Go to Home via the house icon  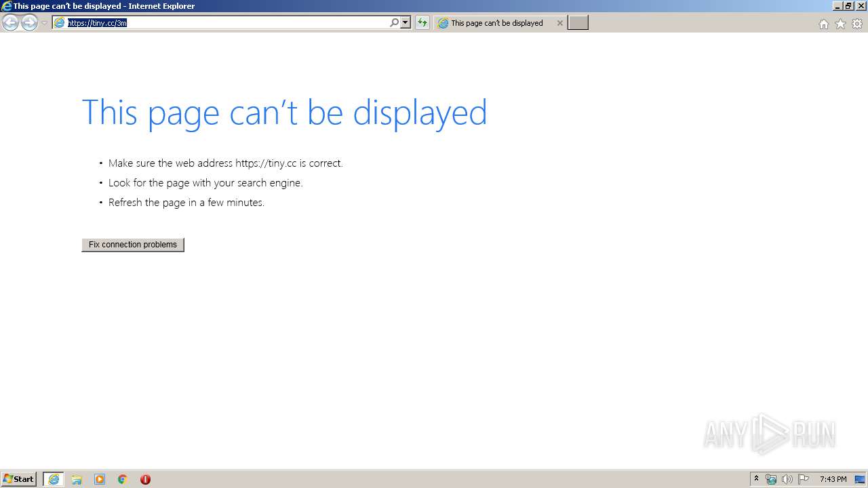pyautogui.click(x=824, y=24)
